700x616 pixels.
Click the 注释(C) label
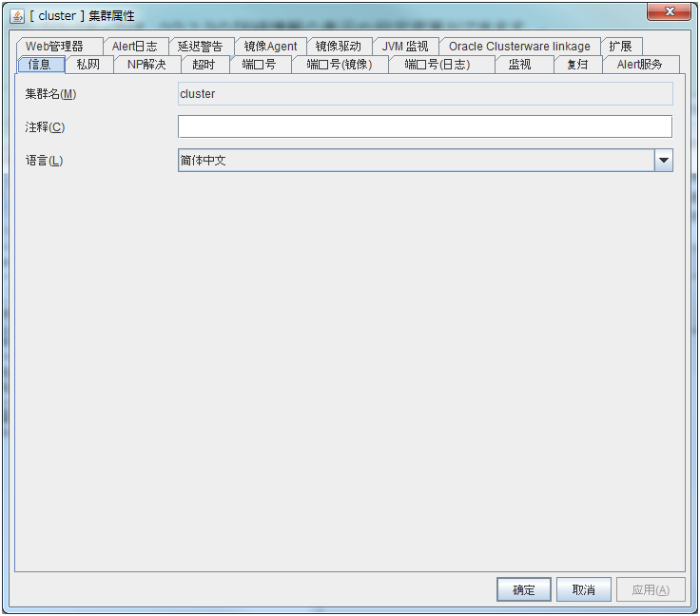tap(45, 127)
